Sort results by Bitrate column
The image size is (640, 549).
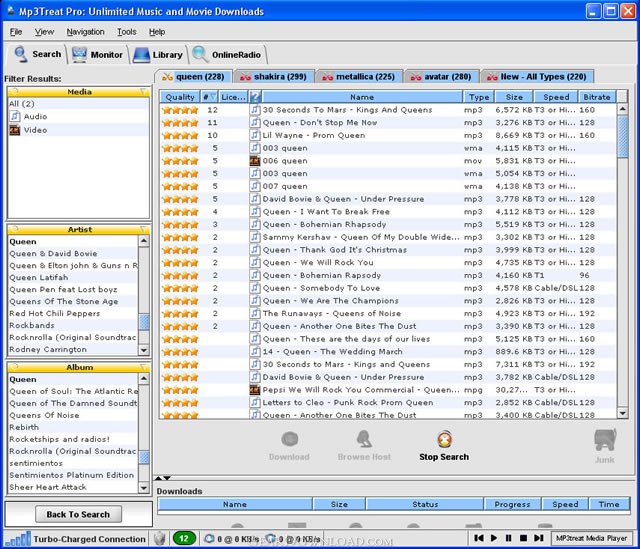point(597,97)
